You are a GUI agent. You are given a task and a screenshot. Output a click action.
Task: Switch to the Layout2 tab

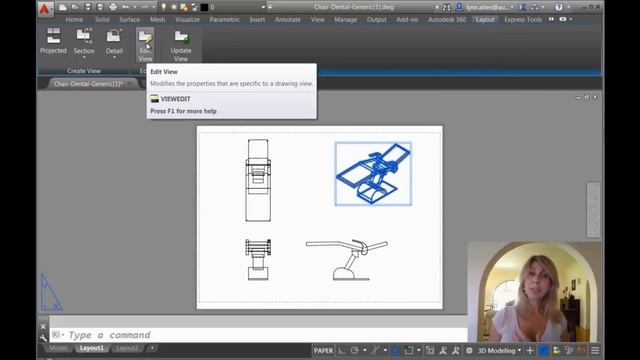point(127,348)
